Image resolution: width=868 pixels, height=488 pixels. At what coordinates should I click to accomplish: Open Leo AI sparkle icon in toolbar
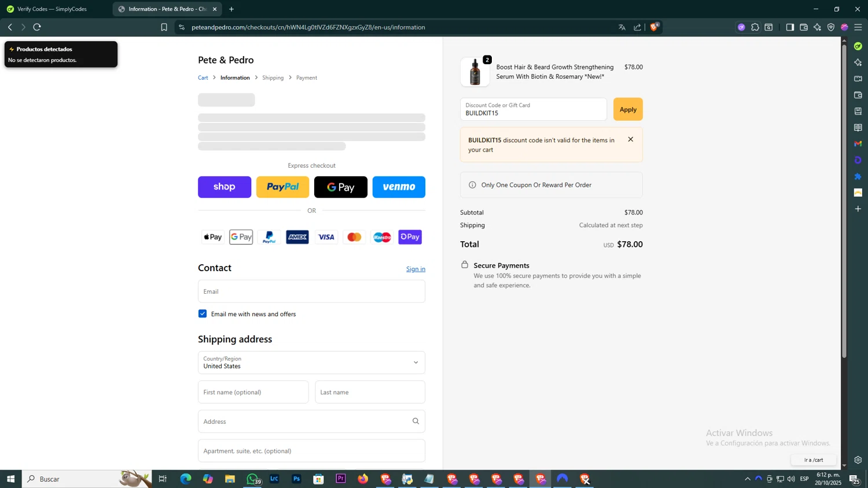tap(817, 27)
